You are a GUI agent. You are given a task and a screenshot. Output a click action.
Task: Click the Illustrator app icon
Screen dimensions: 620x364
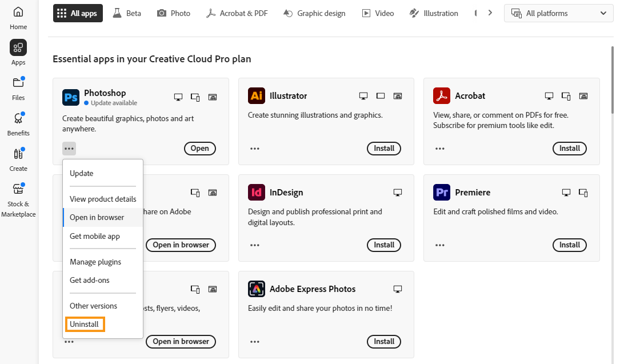click(x=257, y=96)
